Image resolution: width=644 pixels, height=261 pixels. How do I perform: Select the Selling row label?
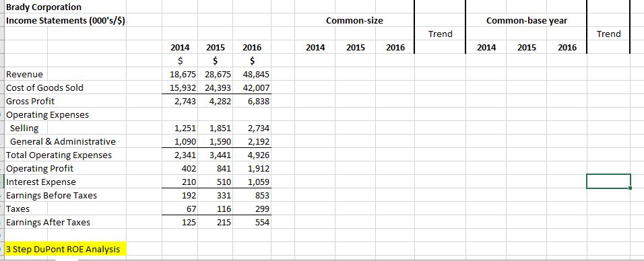[x=24, y=128]
